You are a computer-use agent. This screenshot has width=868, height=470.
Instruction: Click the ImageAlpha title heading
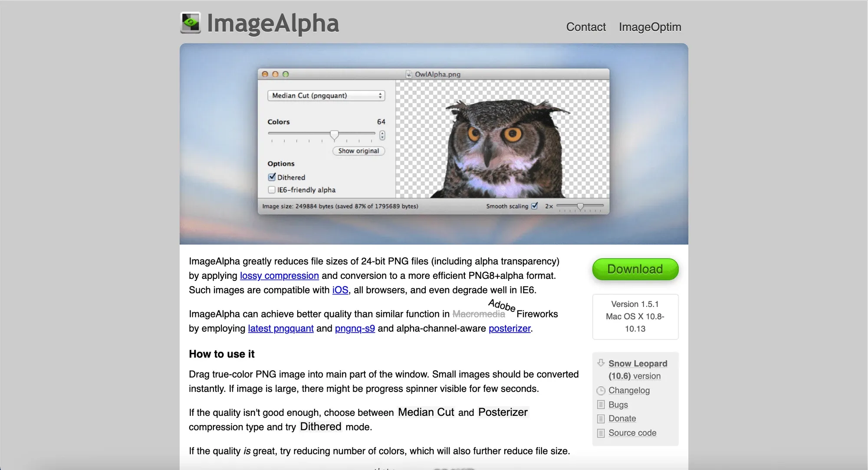tap(273, 23)
